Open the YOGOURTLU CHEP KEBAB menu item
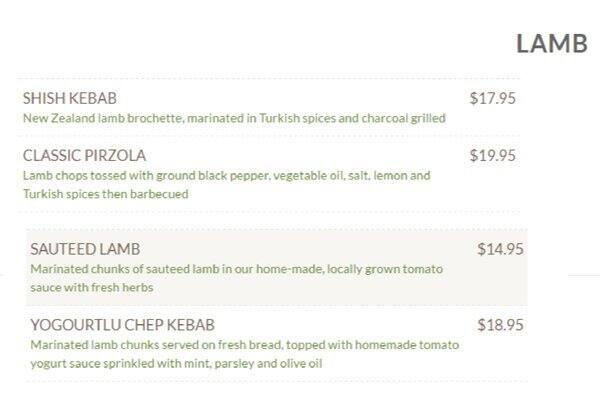Screen dimensions: 600x402 click(122, 325)
